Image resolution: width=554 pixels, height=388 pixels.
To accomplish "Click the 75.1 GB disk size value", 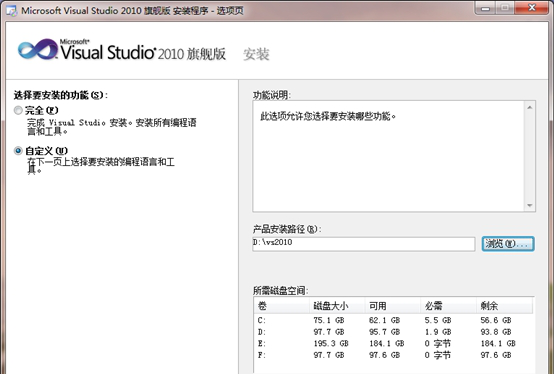I will click(329, 320).
